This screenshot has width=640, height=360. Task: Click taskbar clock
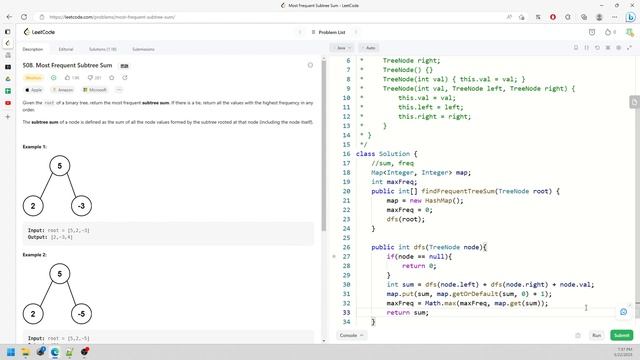(624, 352)
